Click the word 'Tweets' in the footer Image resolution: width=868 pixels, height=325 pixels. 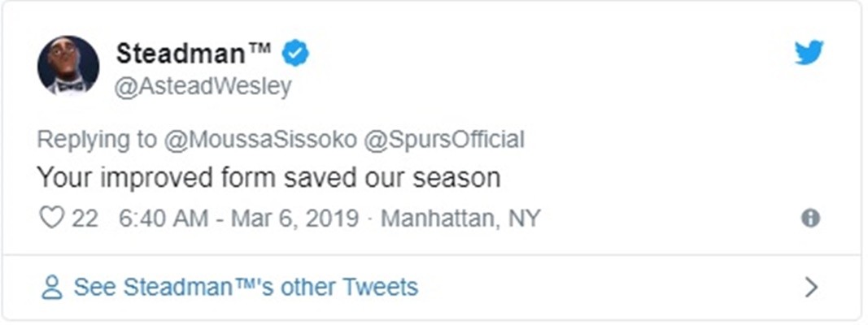[x=380, y=287]
